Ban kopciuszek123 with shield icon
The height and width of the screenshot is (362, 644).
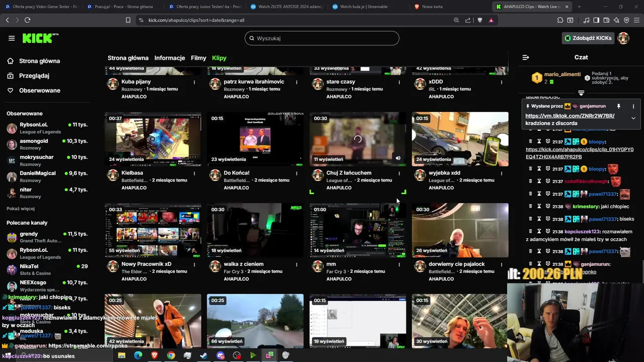[548, 231]
